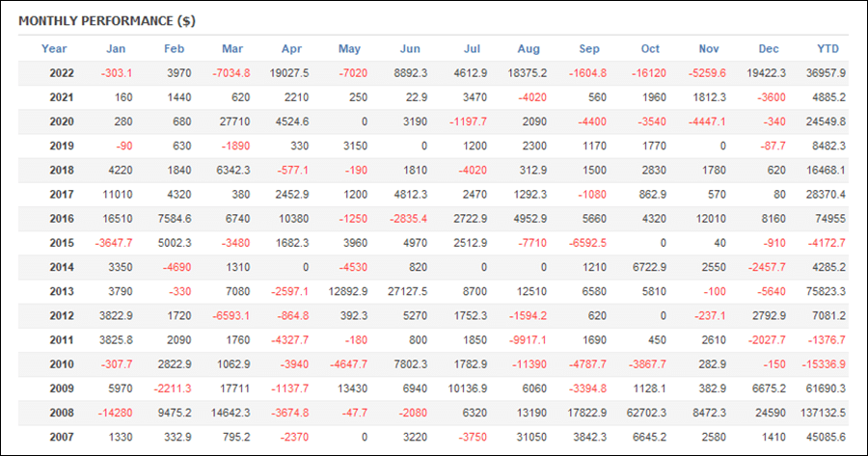This screenshot has width=868, height=456.
Task: Click the 2022 year row label
Action: [x=62, y=73]
